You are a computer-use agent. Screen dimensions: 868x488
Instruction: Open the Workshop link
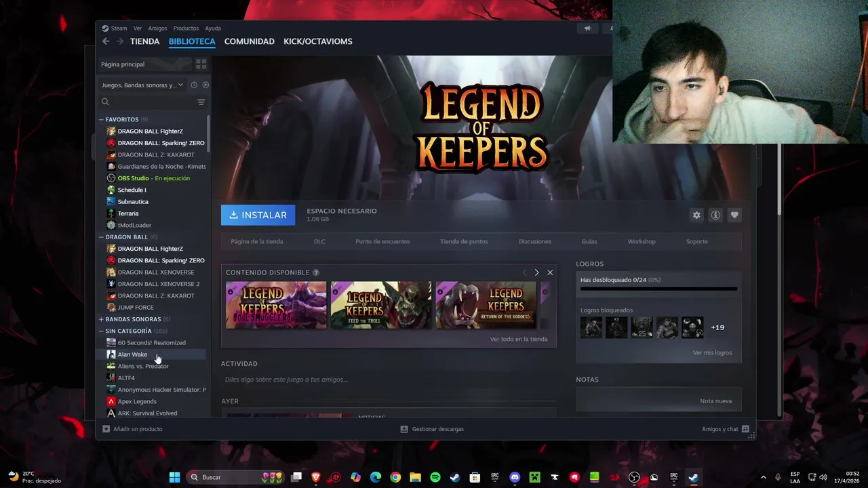642,241
